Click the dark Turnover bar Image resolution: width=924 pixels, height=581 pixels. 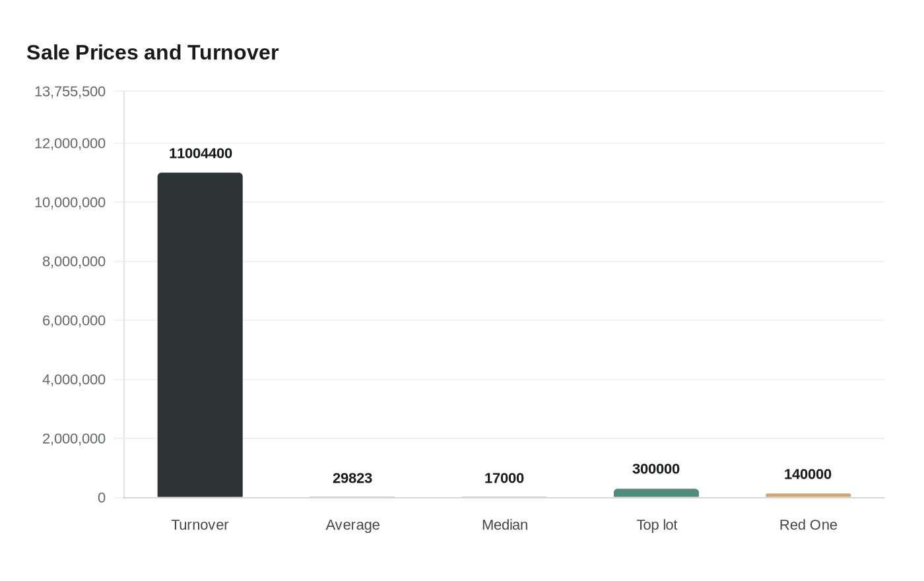[200, 335]
